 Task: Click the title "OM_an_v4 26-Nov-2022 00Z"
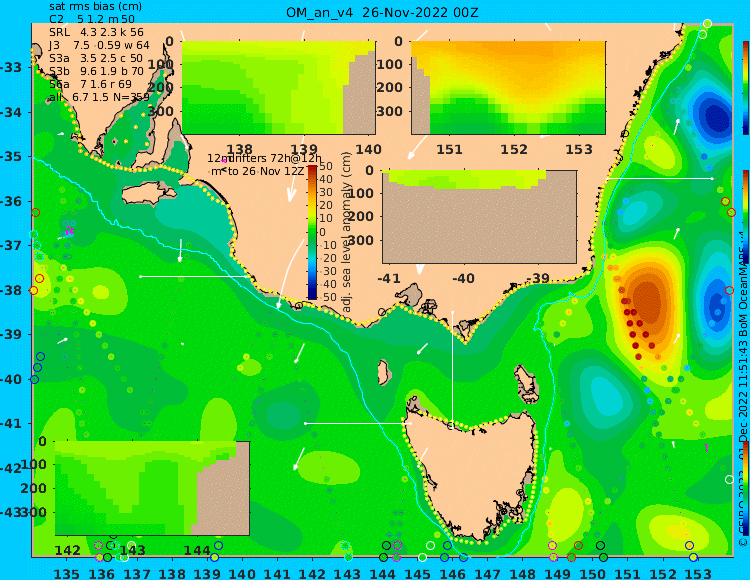[x=382, y=12]
